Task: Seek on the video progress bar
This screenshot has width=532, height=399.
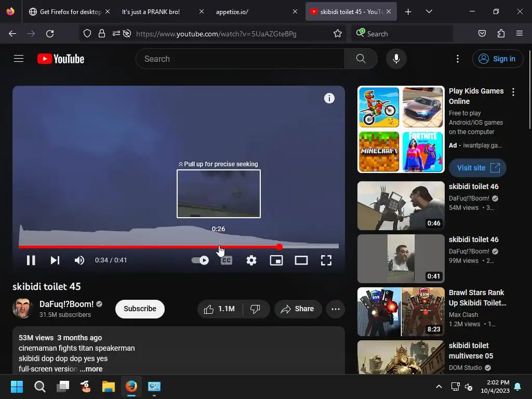Action: coord(179,247)
